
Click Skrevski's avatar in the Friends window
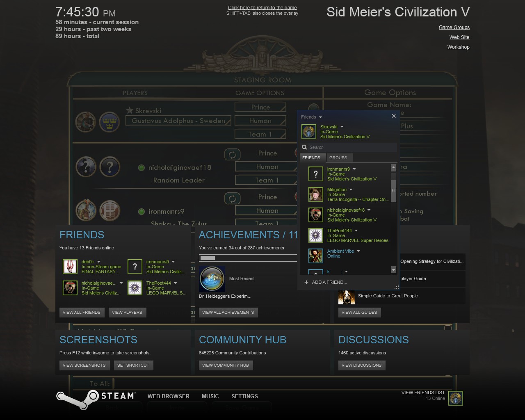click(x=308, y=132)
